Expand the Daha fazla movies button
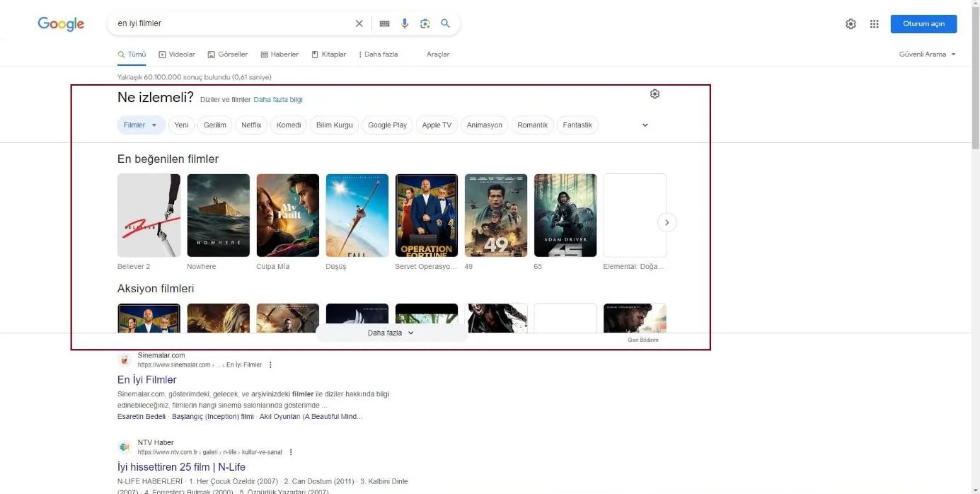Image resolution: width=980 pixels, height=494 pixels. coord(391,333)
